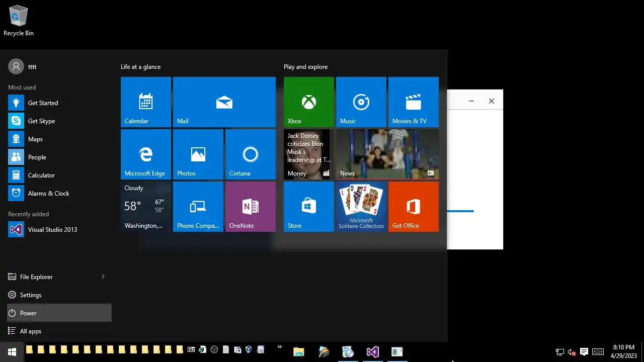
Task: Open the Recycle Bin desktop icon
Action: pyautogui.click(x=19, y=21)
